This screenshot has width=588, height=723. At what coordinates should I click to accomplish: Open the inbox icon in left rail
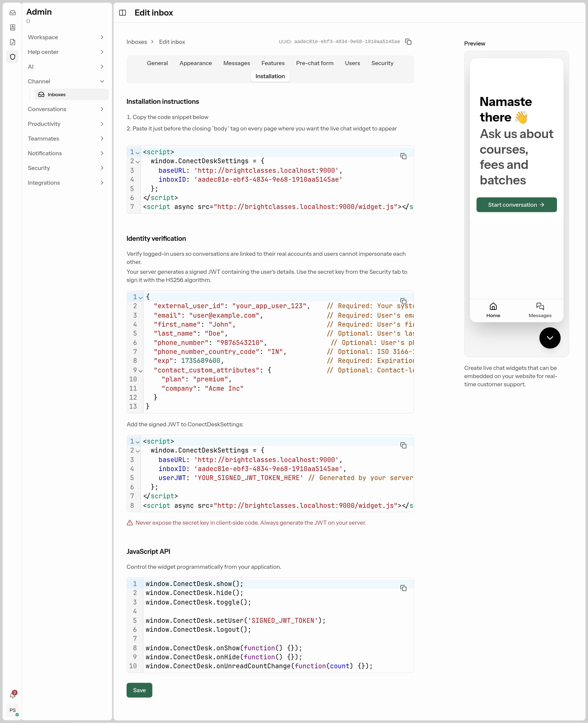coord(13,13)
